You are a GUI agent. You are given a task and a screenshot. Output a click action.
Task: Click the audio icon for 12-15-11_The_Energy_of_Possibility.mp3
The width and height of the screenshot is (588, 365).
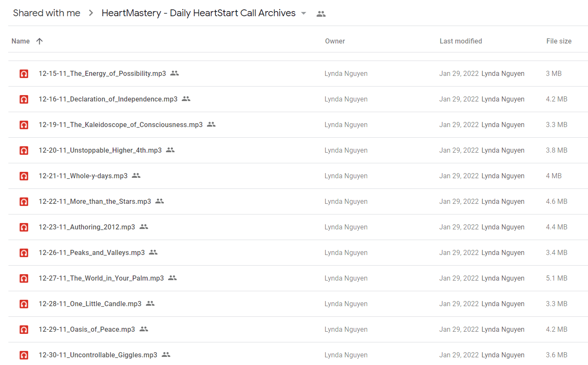(x=24, y=74)
